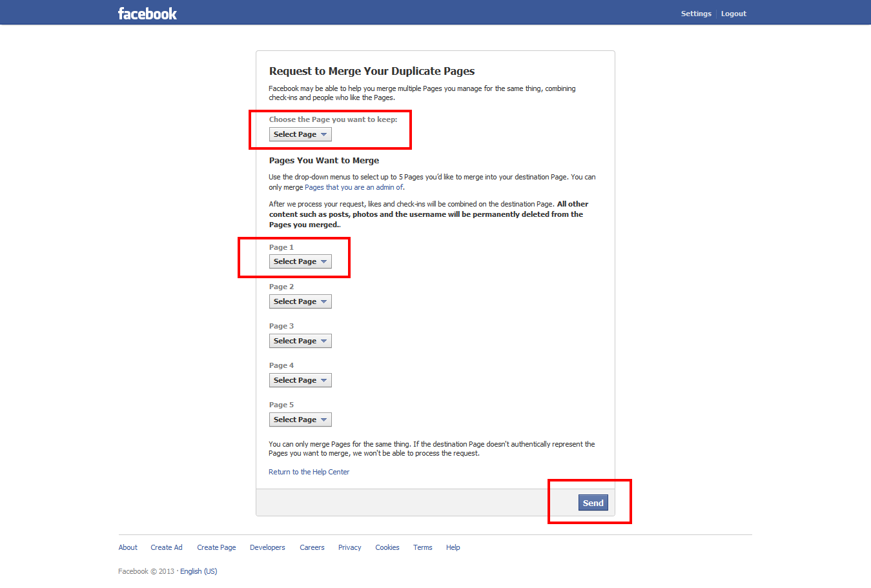Open the Pages that you are an admin of link
The width and height of the screenshot is (871, 588).
[353, 187]
